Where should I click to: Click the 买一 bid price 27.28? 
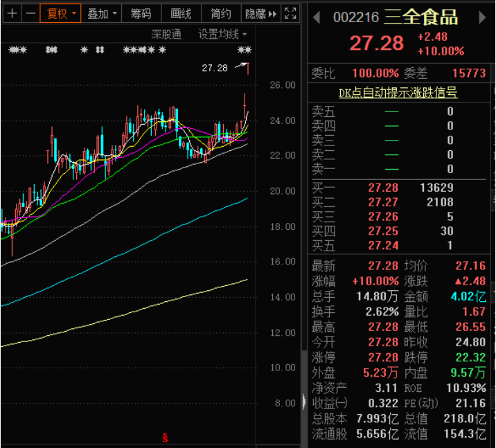(x=383, y=188)
